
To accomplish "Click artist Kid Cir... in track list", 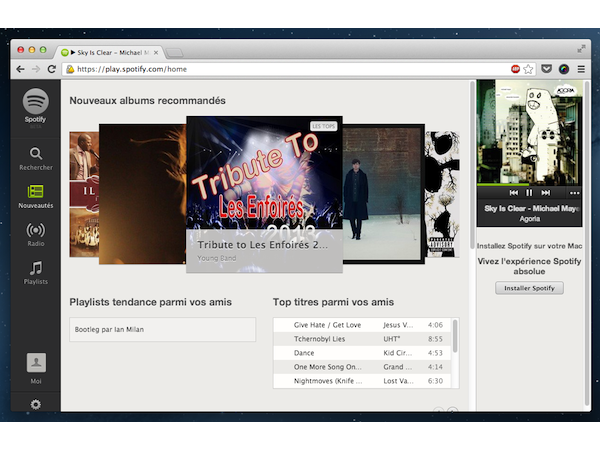I will 398,353.
